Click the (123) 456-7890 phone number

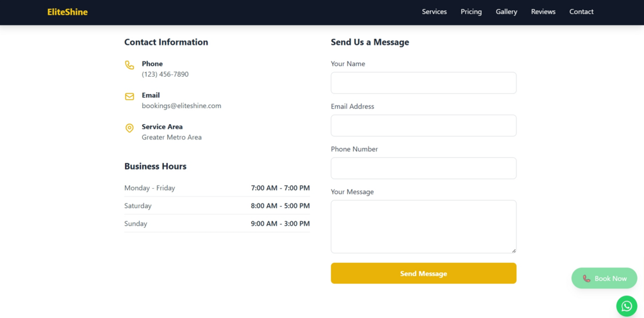(165, 75)
